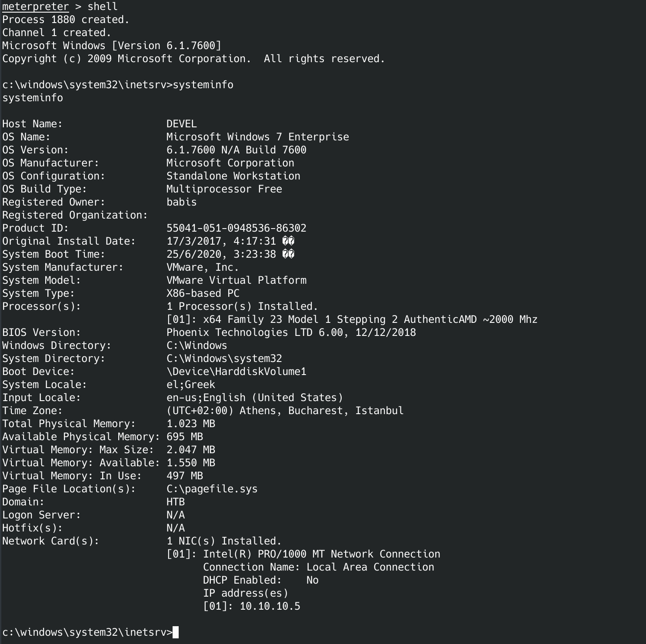Click the Microsoft Windows 7 Enterprise text
The height and width of the screenshot is (644, 646).
click(257, 137)
